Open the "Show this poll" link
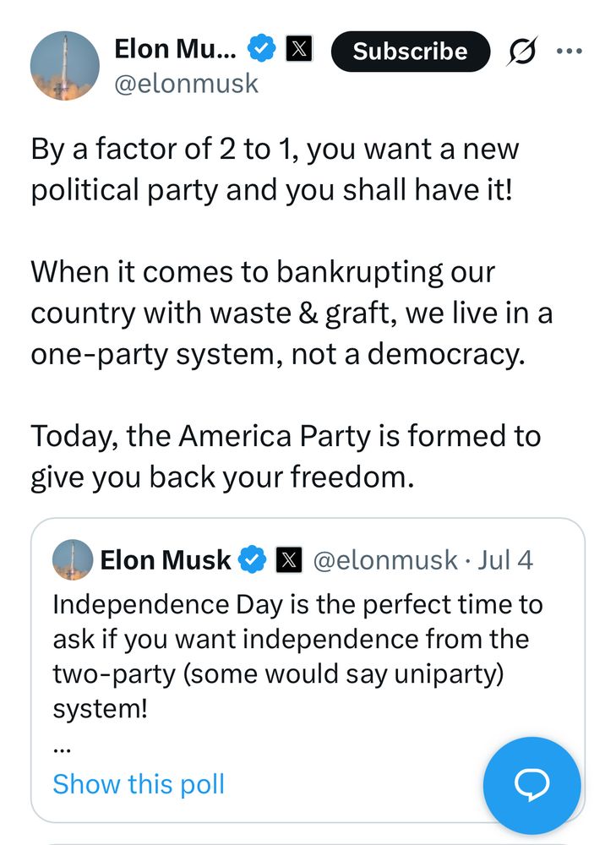The height and width of the screenshot is (845, 616). (139, 784)
